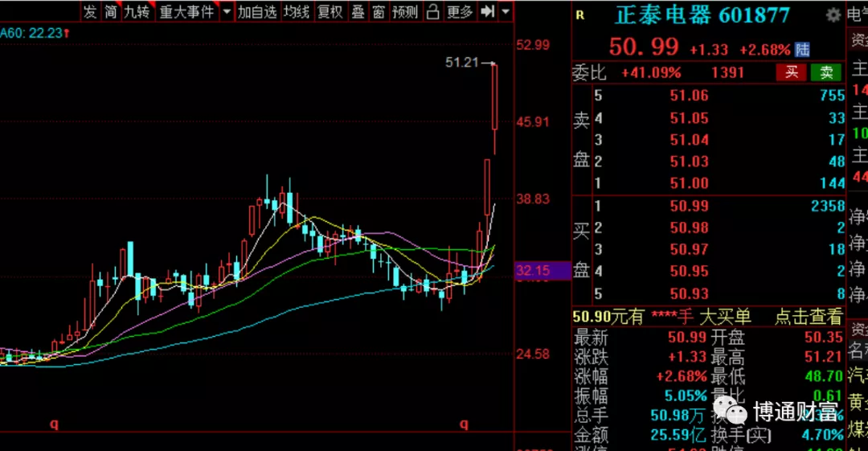Click the 简 toolbar button
Screen dimensions: 868x451
click(x=111, y=11)
